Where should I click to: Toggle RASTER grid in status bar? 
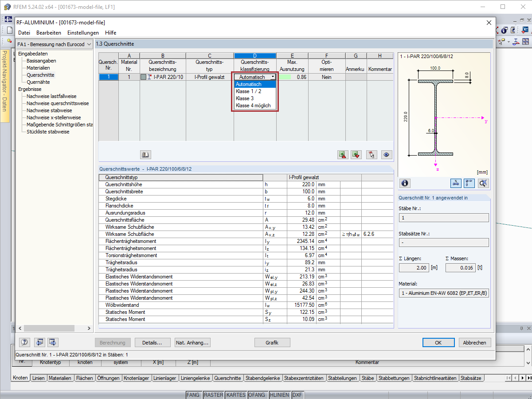213,395
